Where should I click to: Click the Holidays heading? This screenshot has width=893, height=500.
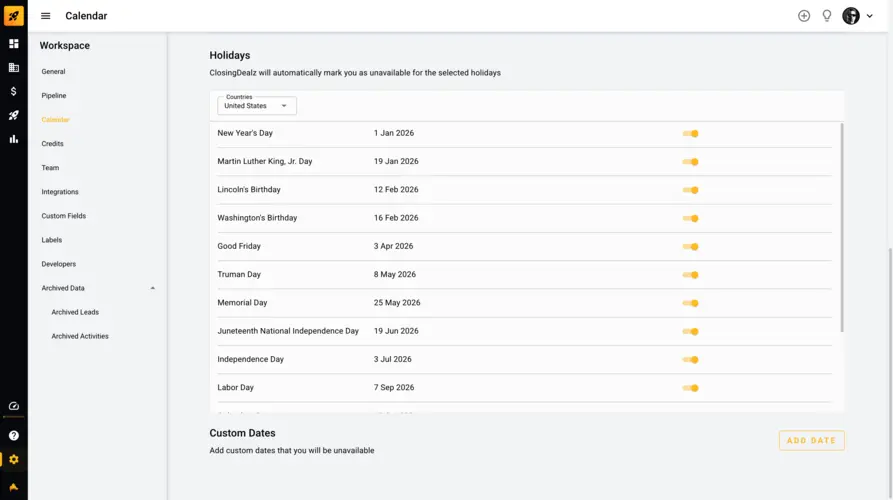[230, 55]
